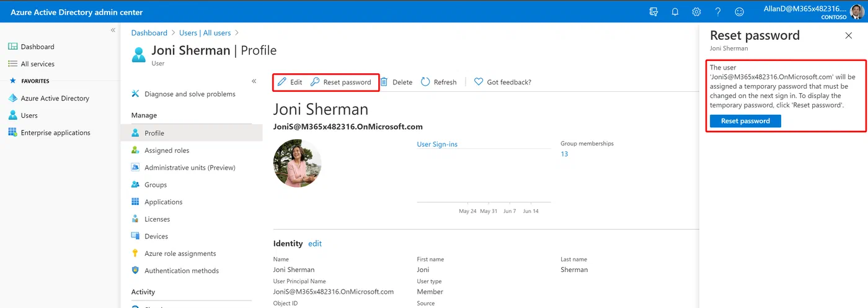Image resolution: width=868 pixels, height=308 pixels.
Task: Open Assigned roles
Action: [x=161, y=150]
